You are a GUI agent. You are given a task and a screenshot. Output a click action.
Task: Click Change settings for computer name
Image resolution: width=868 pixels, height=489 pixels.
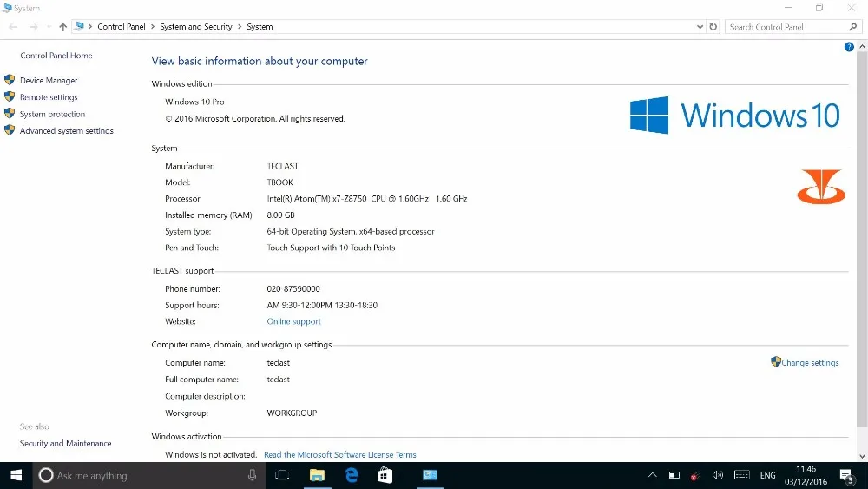810,363
